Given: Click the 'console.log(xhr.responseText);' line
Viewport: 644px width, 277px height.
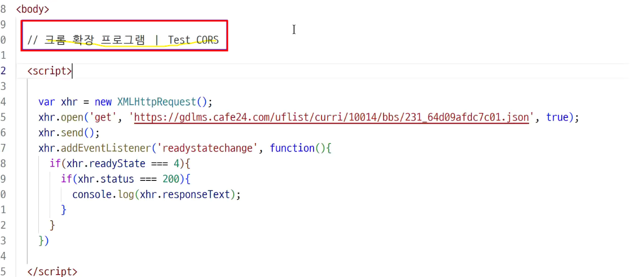Looking at the screenshot, I should [157, 195].
